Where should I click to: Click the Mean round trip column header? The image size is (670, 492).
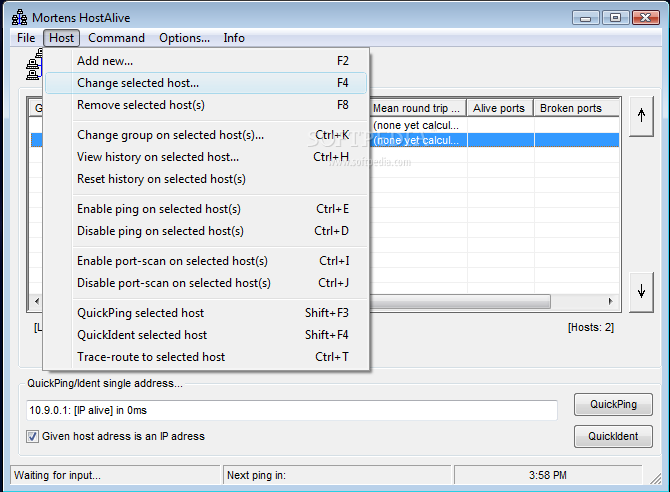[x=417, y=108]
